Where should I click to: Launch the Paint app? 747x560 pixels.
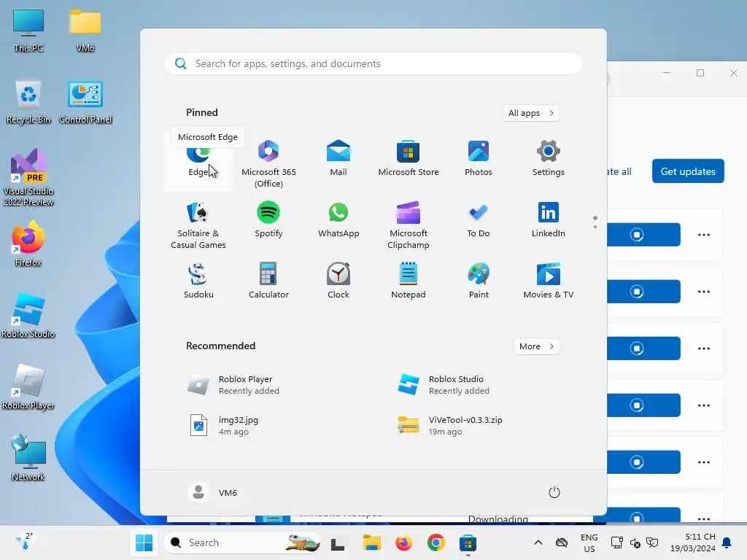tap(479, 281)
